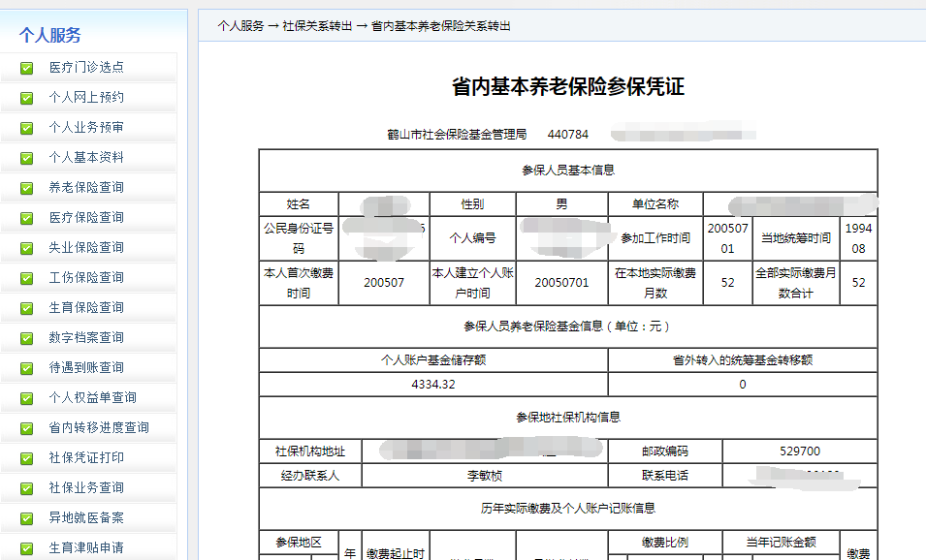Click the green check icon beside 社保凭证打印
Screen dimensions: 926x560
point(24,458)
